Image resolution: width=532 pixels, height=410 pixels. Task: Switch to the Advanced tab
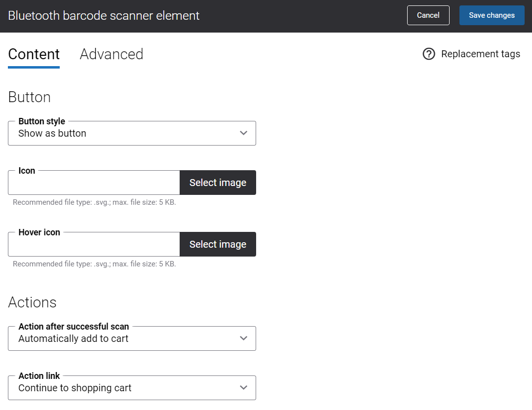point(111,54)
